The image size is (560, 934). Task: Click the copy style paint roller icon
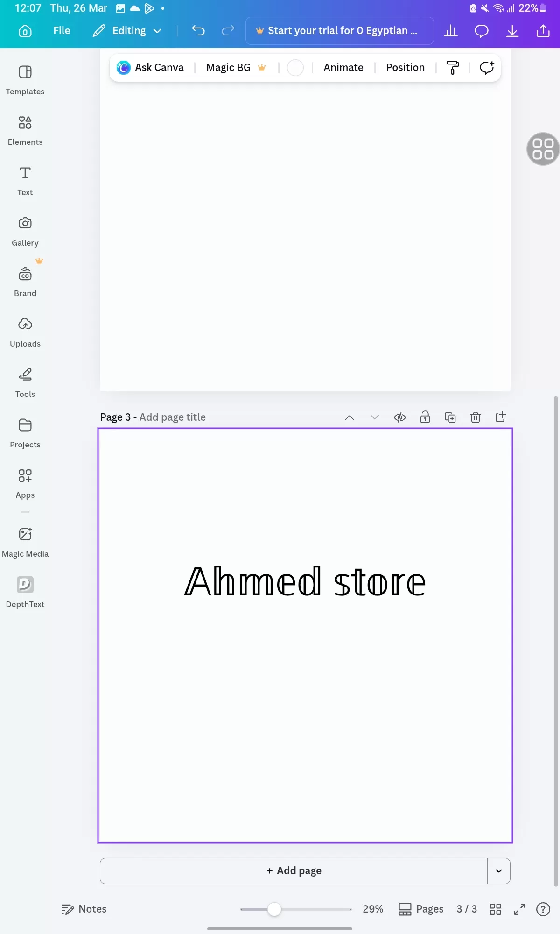pos(453,68)
